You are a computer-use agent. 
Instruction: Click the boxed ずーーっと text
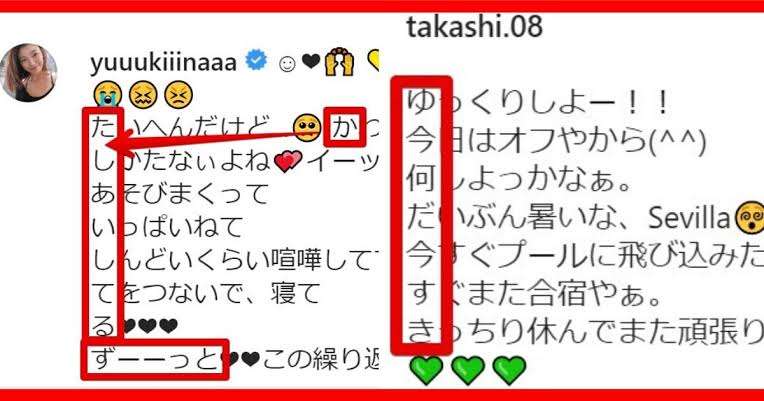pyautogui.click(x=154, y=360)
